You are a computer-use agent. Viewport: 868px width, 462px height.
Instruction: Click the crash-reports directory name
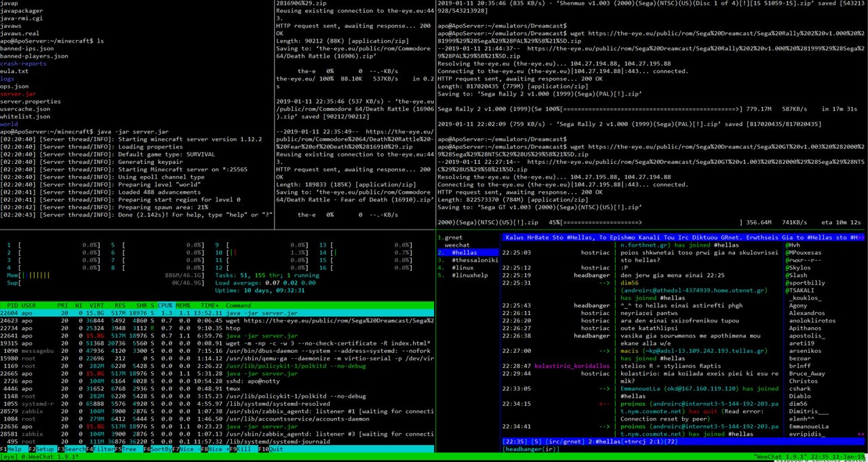24,64
